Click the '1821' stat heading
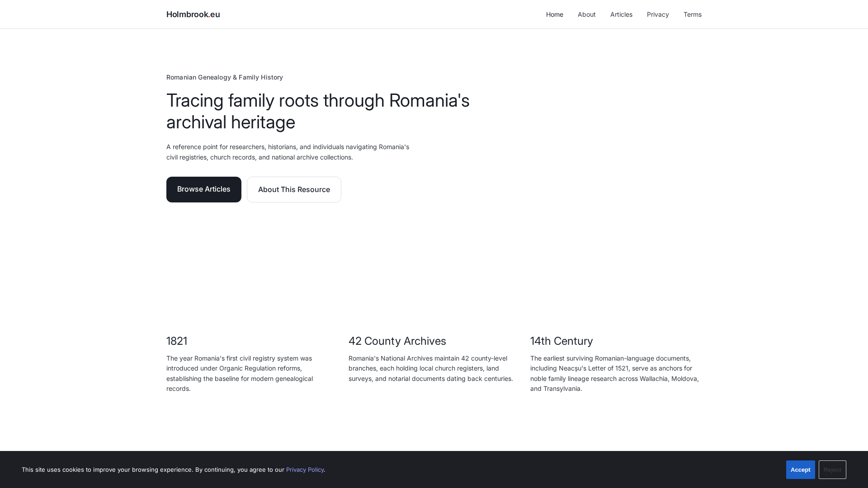This screenshot has height=488, width=868. click(177, 341)
